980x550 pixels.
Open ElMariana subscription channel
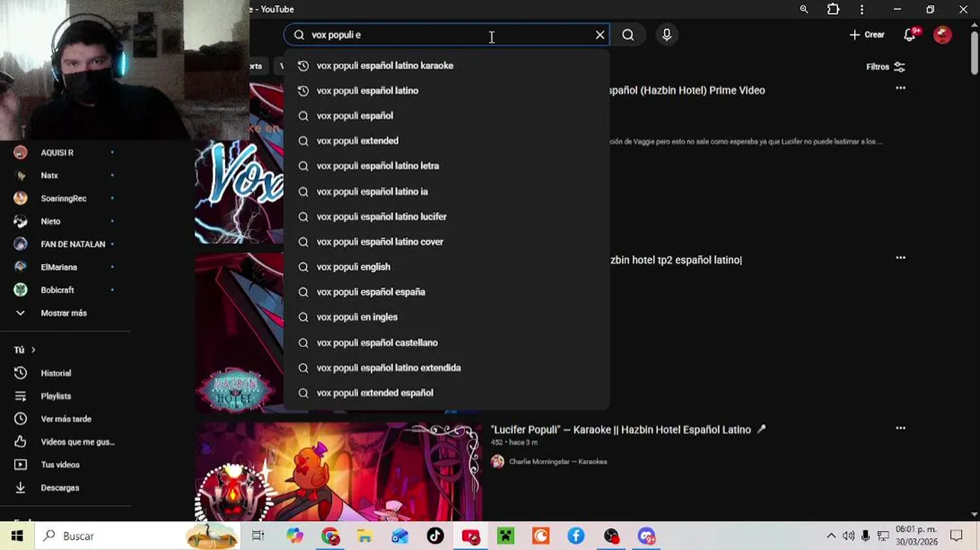coord(65,267)
